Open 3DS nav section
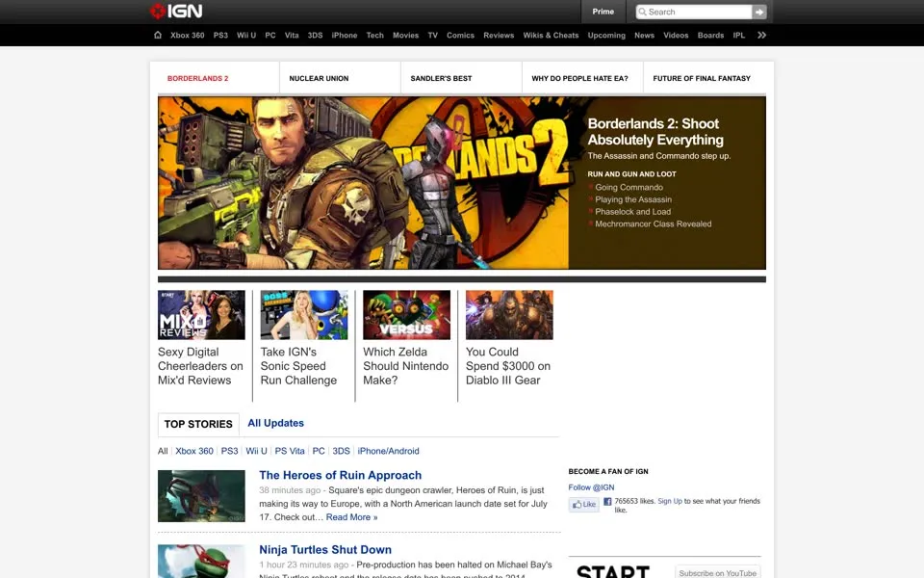Image resolution: width=924 pixels, height=578 pixels. tap(316, 36)
